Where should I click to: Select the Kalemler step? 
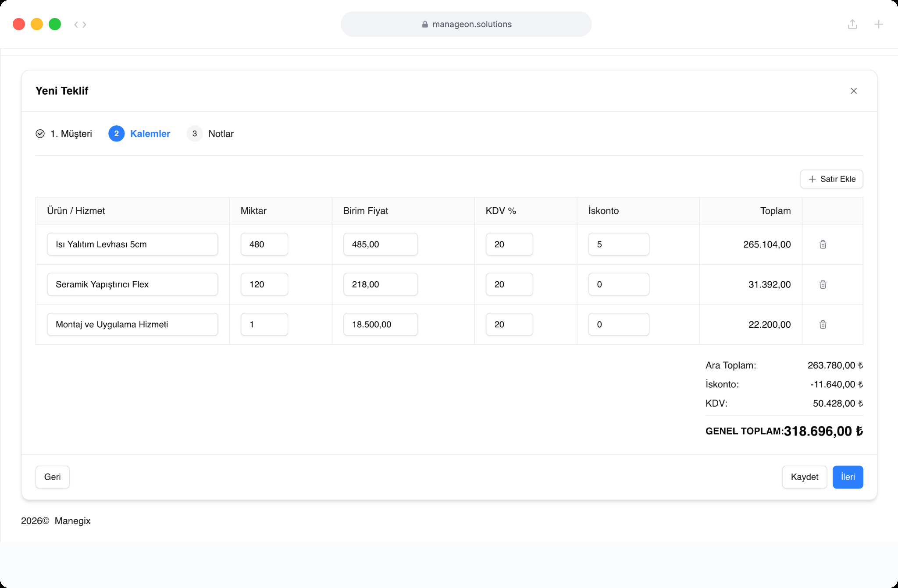pyautogui.click(x=139, y=134)
